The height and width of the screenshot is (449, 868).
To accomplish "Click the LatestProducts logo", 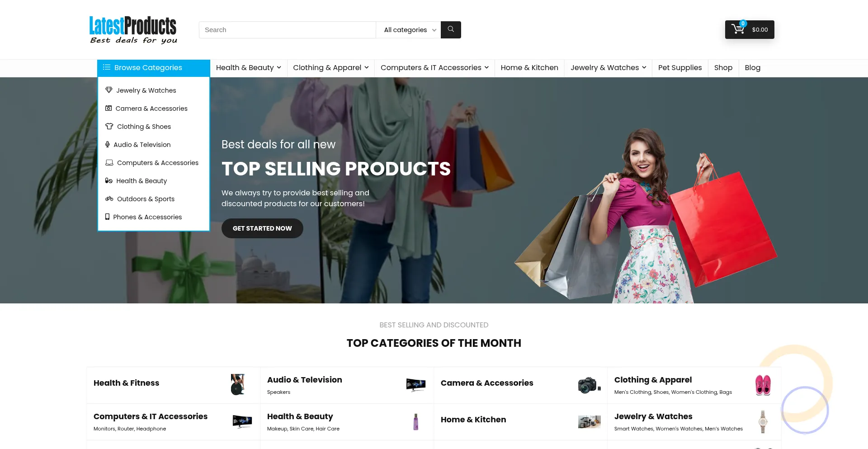I will [x=133, y=30].
